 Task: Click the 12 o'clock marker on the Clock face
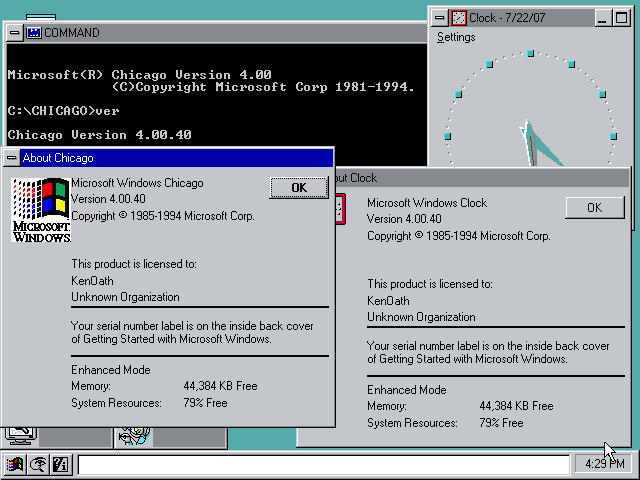click(530, 53)
